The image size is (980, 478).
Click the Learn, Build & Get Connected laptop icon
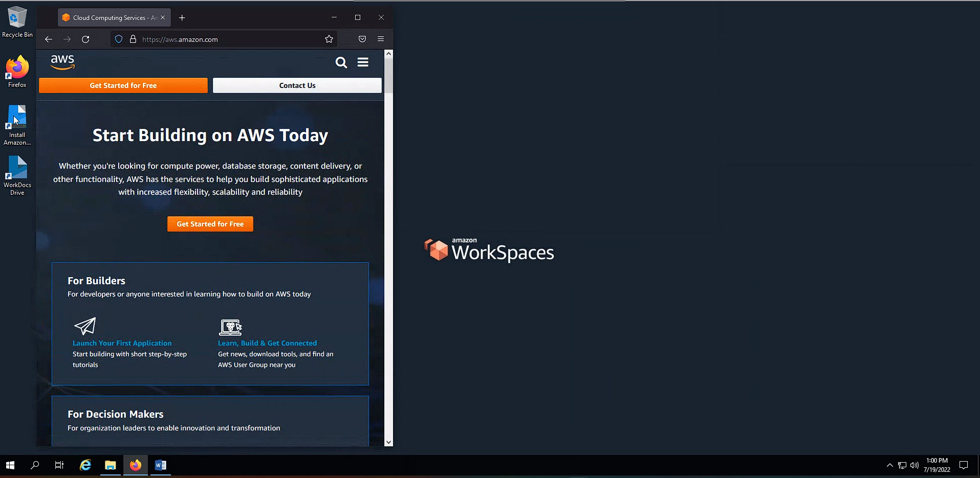(x=230, y=327)
